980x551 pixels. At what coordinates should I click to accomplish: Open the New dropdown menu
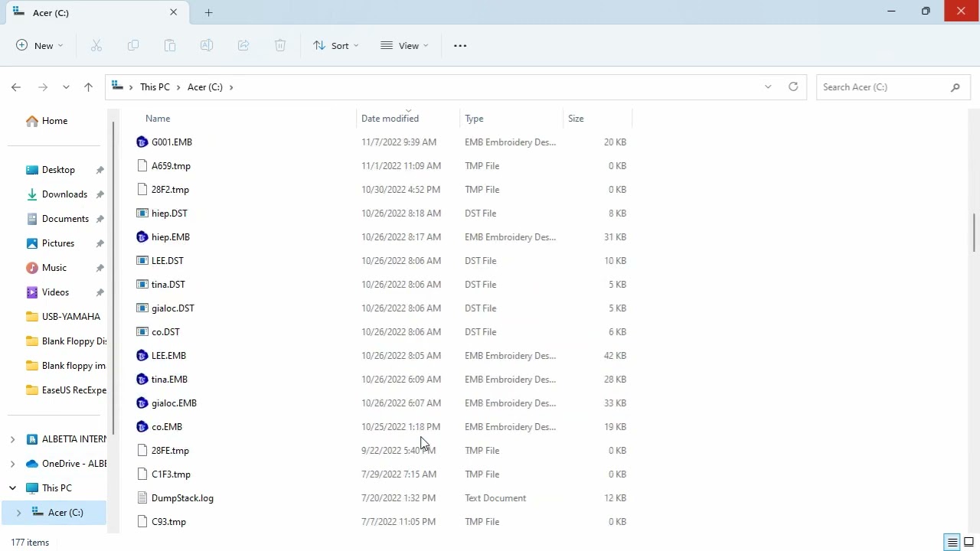tap(40, 46)
